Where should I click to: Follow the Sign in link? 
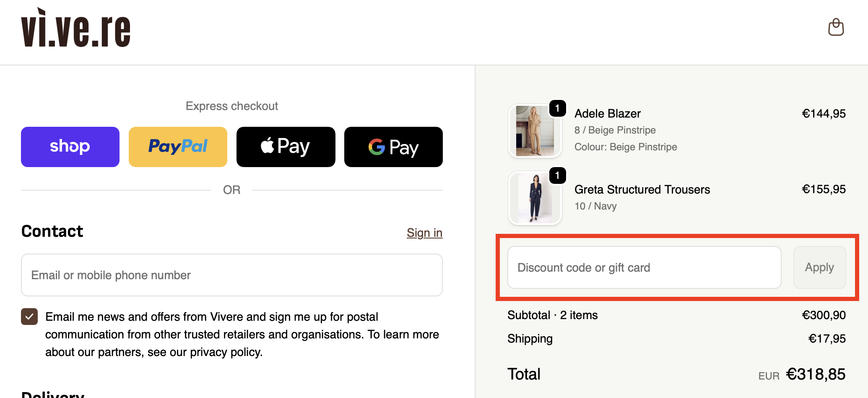click(424, 233)
